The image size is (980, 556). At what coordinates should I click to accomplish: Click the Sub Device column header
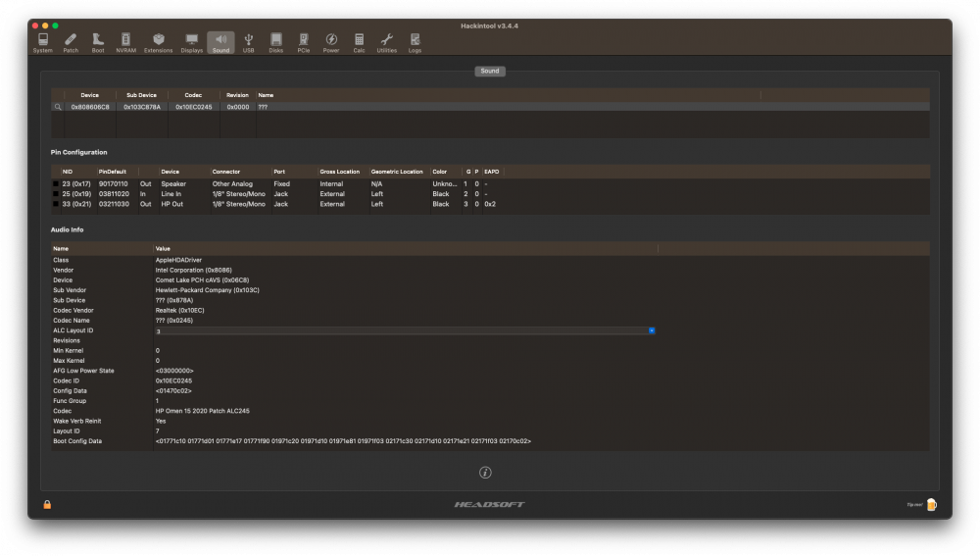click(x=141, y=95)
